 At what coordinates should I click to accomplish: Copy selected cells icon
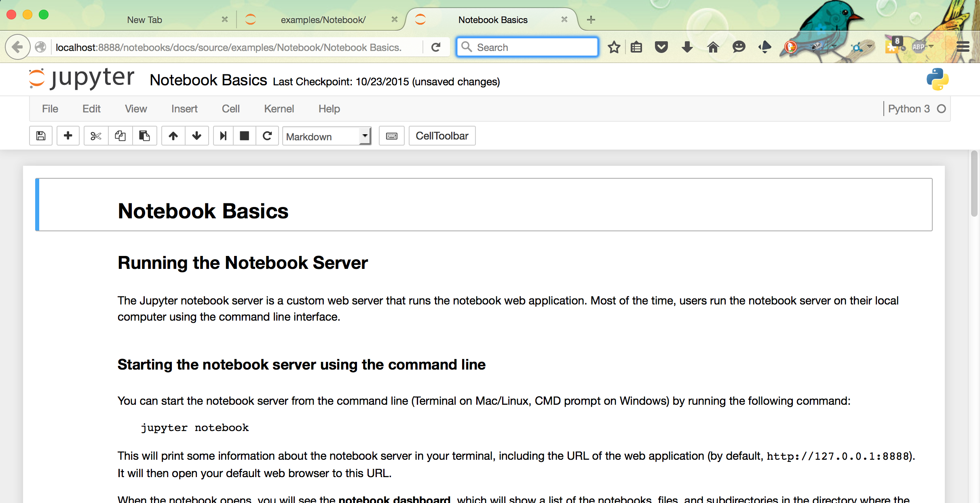point(120,136)
